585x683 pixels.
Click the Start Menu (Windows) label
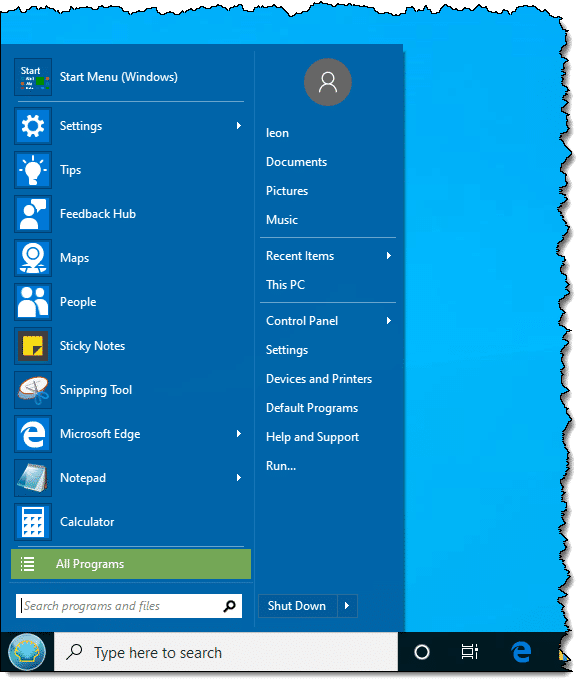119,77
